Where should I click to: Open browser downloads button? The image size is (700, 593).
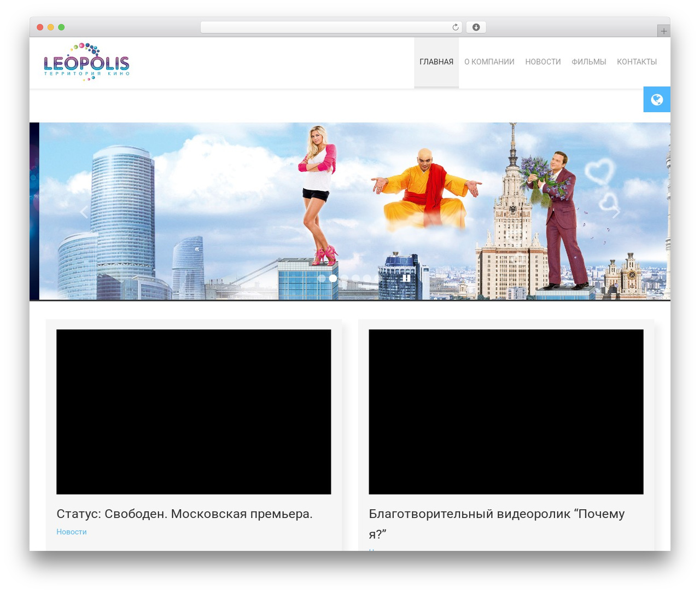pyautogui.click(x=476, y=27)
